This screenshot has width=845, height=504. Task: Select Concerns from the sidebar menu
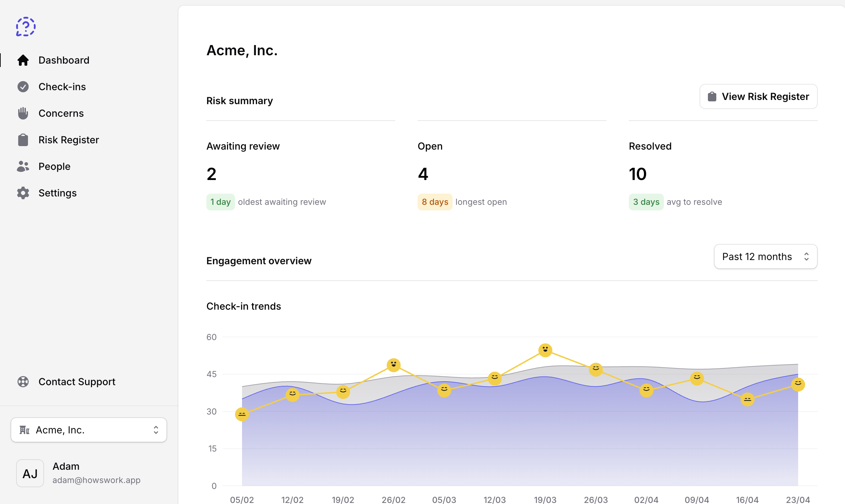pyautogui.click(x=61, y=113)
